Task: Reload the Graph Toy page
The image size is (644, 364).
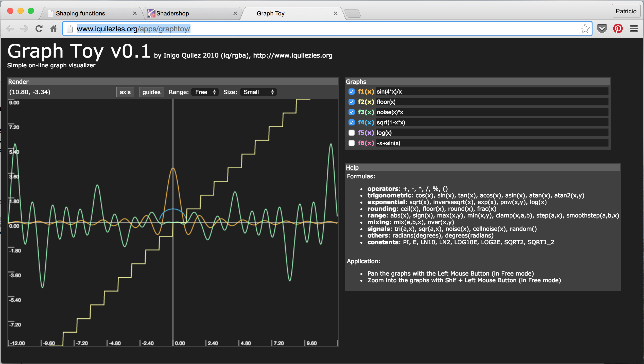Action: pyautogui.click(x=39, y=29)
